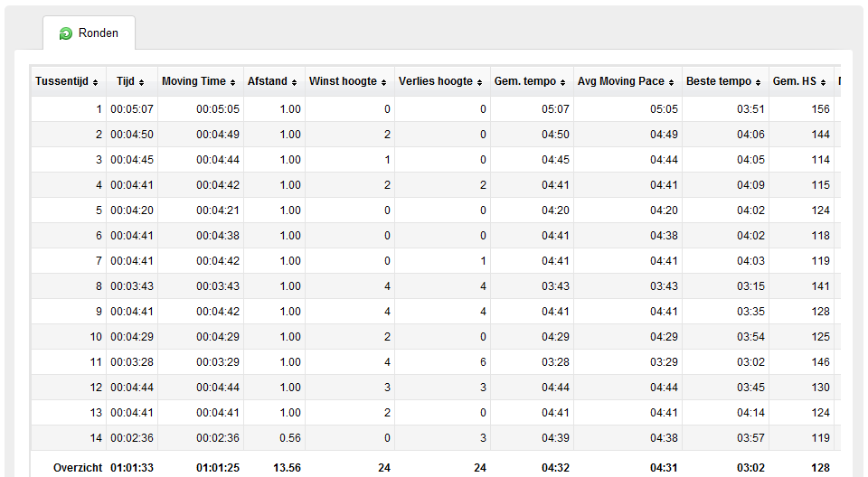This screenshot has width=868, height=477.
Task: Click moving time 00:04:38 in lap 6
Action: click(x=218, y=236)
